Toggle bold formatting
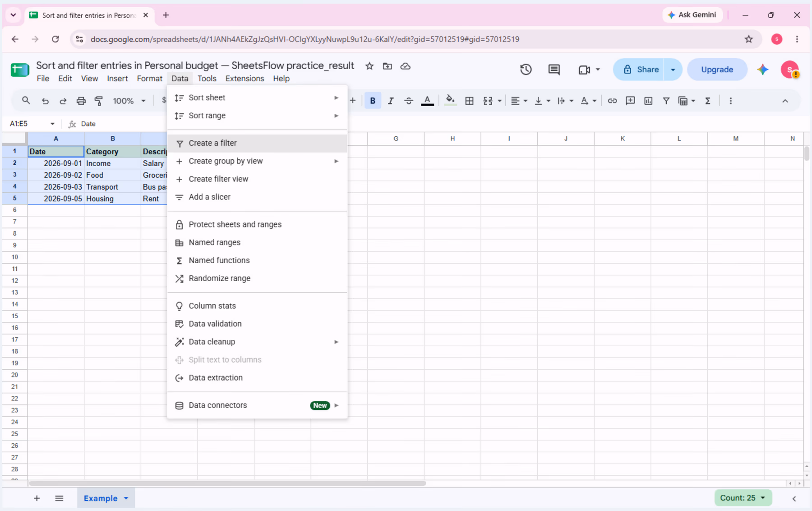The width and height of the screenshot is (812, 511). [373, 101]
